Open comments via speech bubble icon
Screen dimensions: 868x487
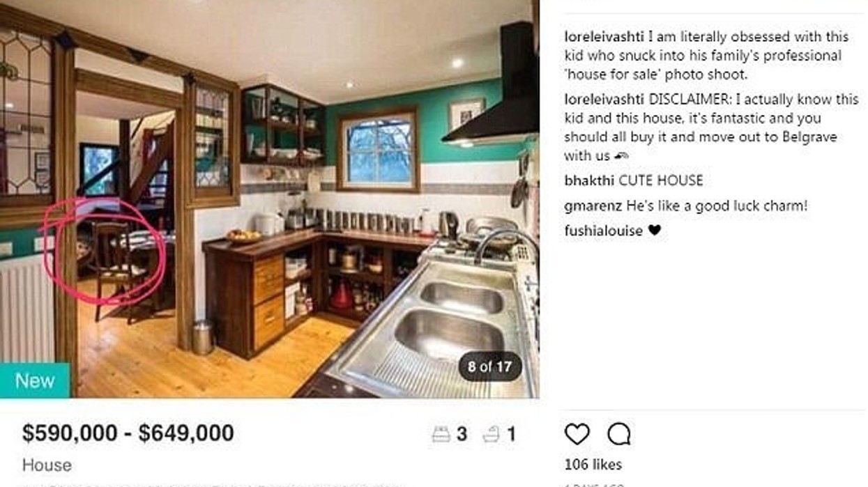click(x=618, y=434)
